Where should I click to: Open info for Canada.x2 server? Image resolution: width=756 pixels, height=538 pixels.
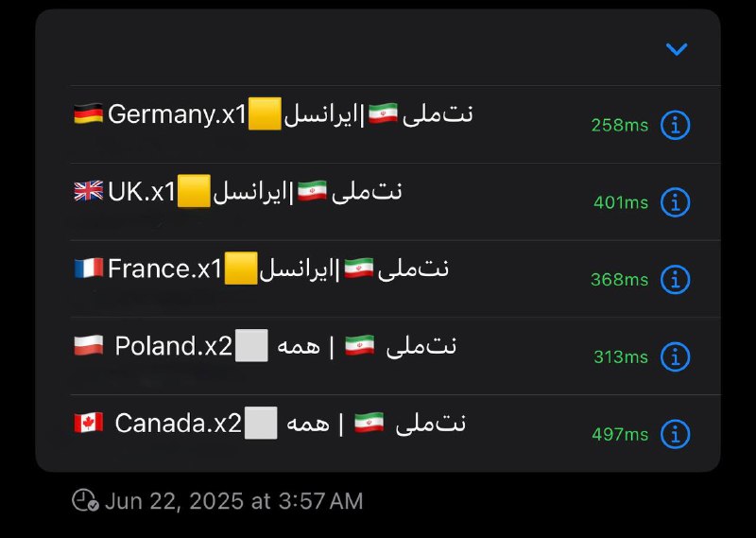[675, 434]
